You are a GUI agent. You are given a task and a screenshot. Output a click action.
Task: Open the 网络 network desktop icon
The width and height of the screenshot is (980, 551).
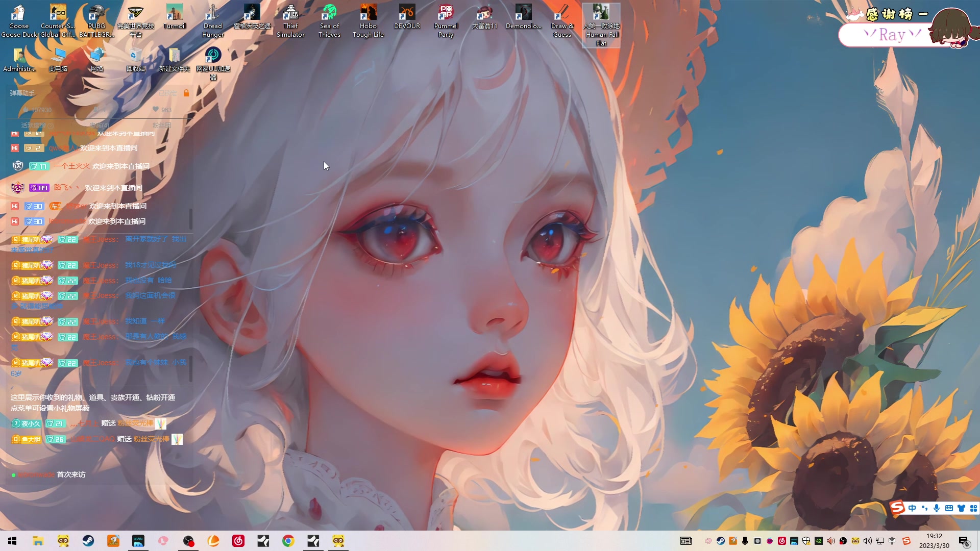(96, 60)
